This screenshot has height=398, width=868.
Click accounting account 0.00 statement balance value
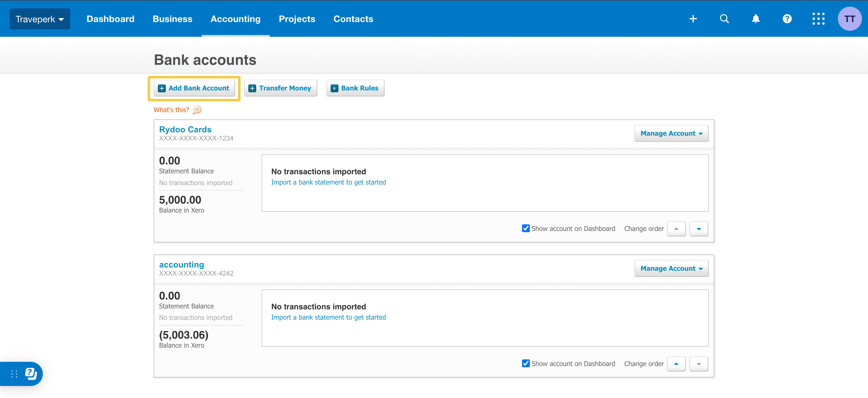coord(169,296)
